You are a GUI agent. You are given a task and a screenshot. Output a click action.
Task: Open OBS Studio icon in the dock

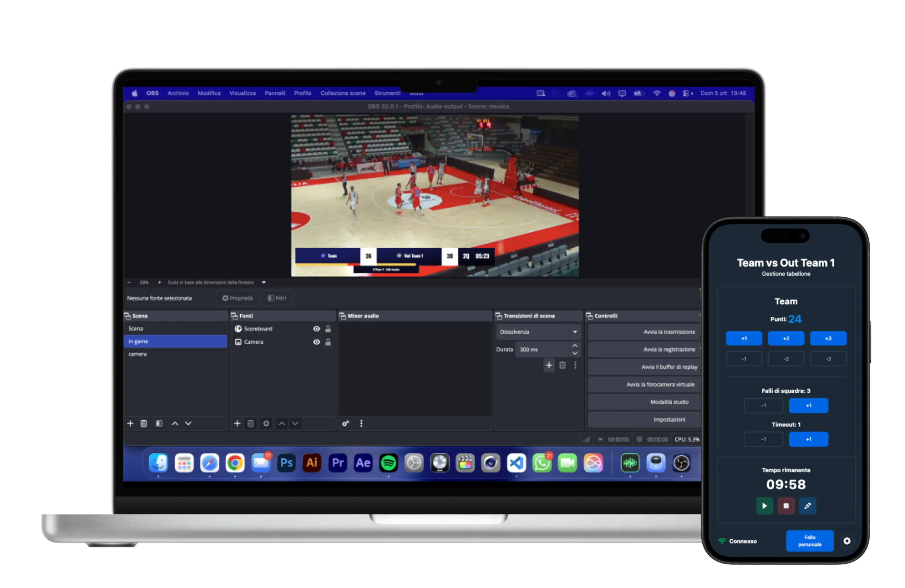682,463
